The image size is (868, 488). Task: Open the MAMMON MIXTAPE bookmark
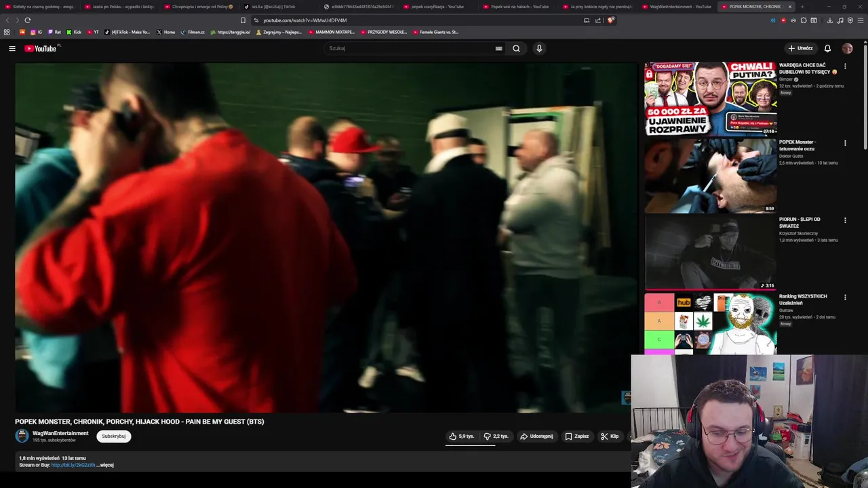pyautogui.click(x=331, y=32)
